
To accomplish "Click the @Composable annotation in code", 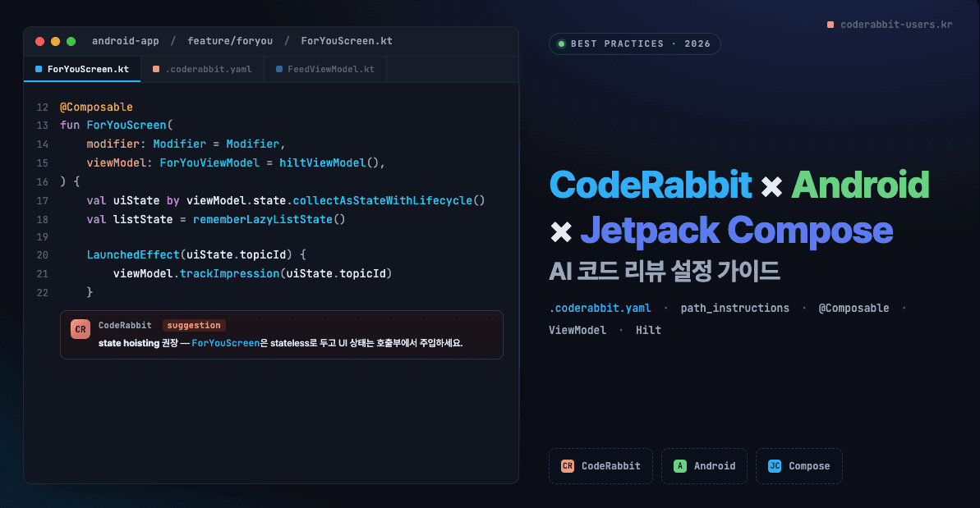I will [x=96, y=108].
